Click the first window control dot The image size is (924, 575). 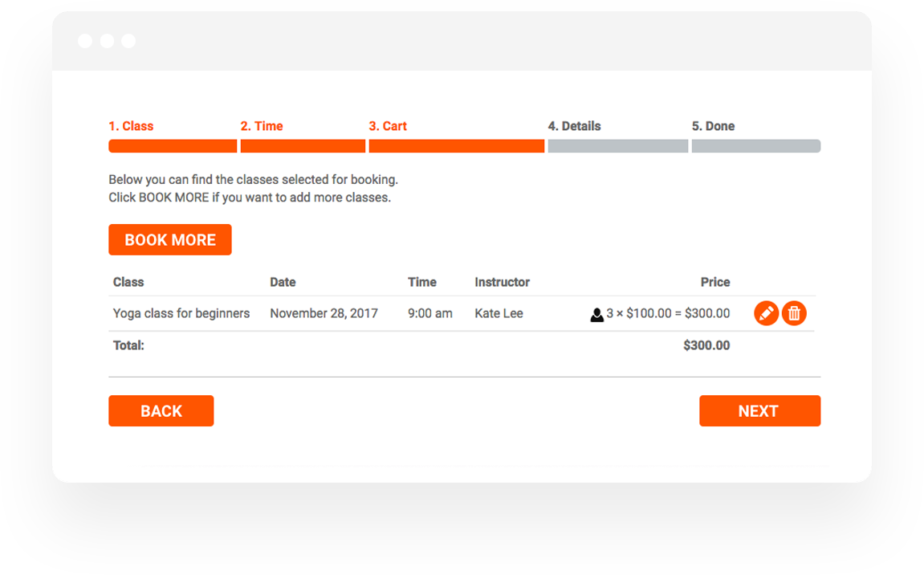85,41
